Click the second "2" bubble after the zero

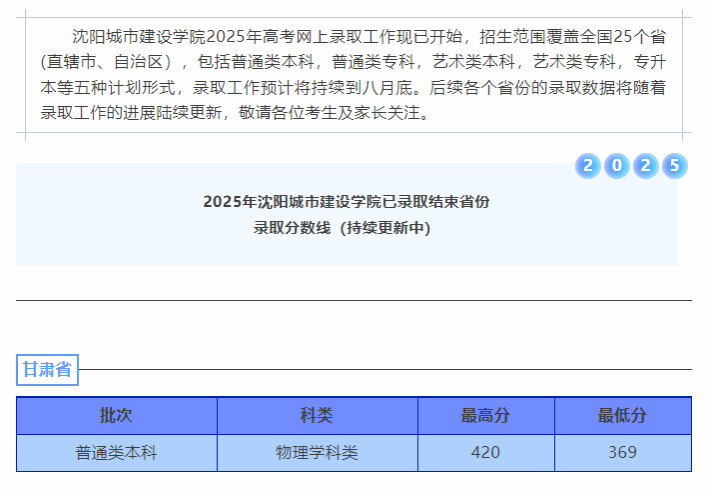click(646, 166)
